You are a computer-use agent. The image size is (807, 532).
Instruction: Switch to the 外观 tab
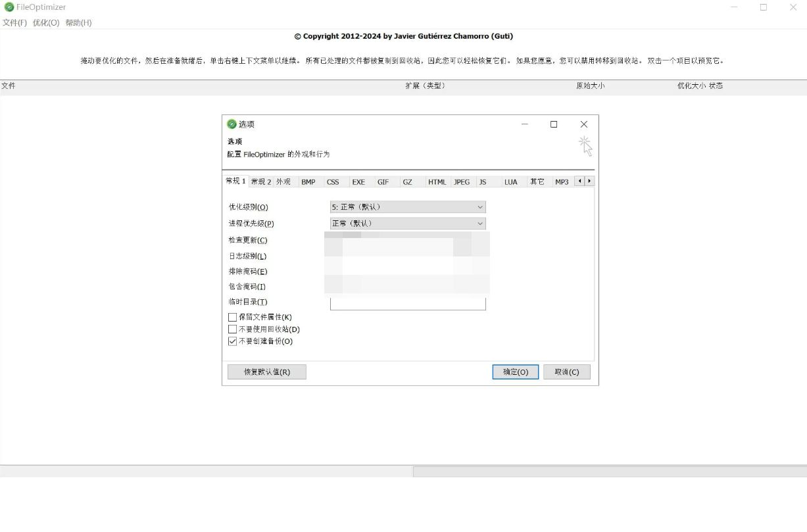point(284,181)
